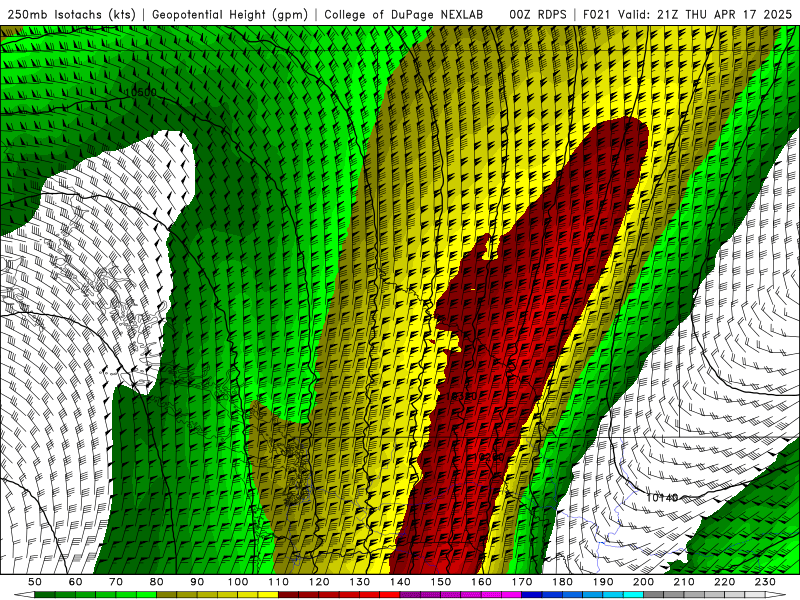Screen dimensions: 800x600
Task: Click the colorbar value label 170
Action: (x=522, y=582)
